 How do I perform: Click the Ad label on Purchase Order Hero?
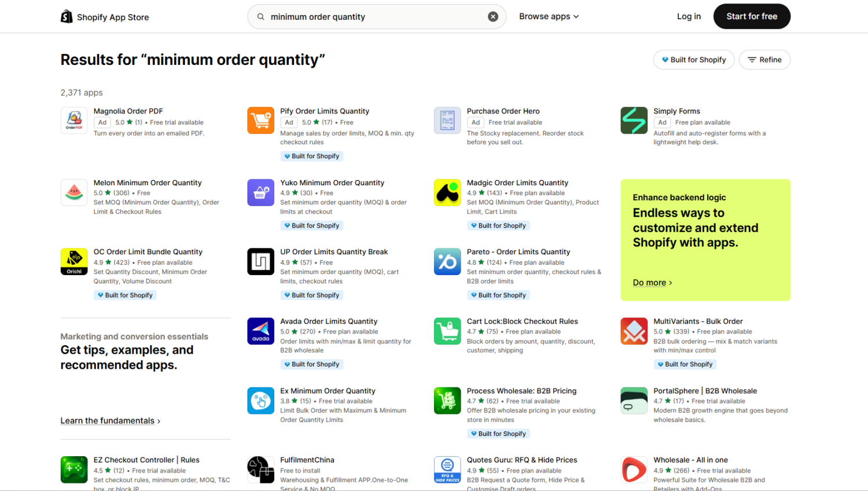(476, 122)
